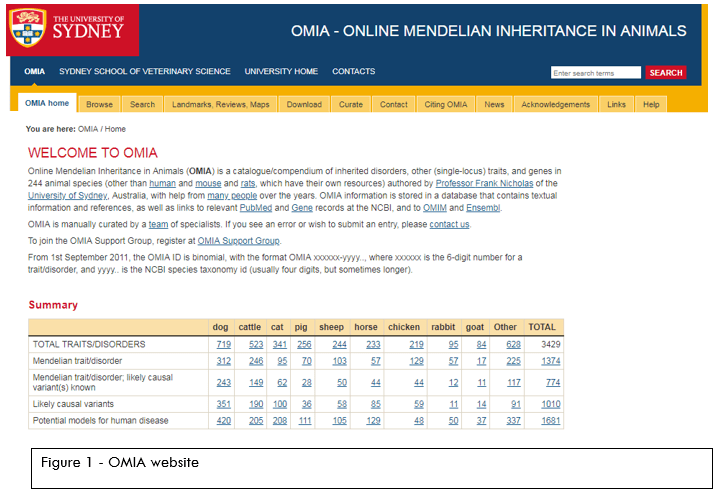
Task: Open sheep total traits 244
Action: (x=339, y=344)
